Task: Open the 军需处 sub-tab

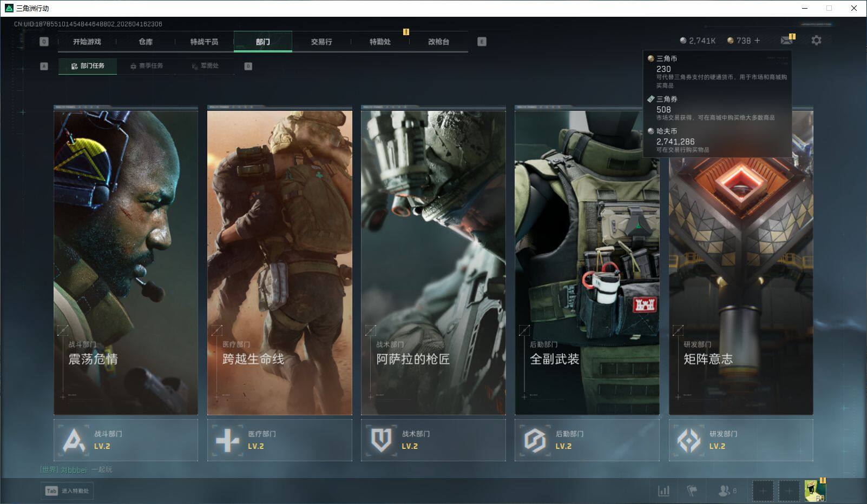Action: coord(206,66)
